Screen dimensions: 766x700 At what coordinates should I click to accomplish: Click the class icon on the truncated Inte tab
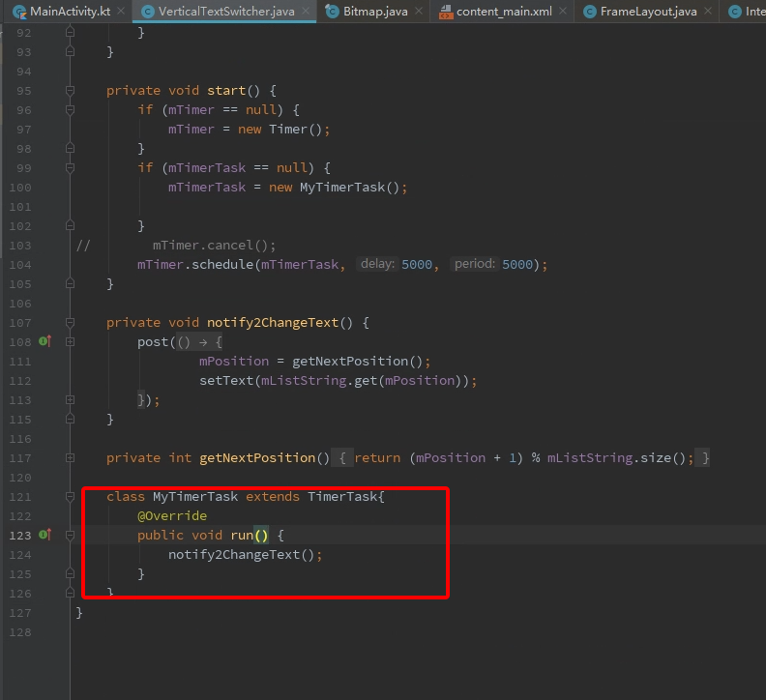[x=735, y=12]
